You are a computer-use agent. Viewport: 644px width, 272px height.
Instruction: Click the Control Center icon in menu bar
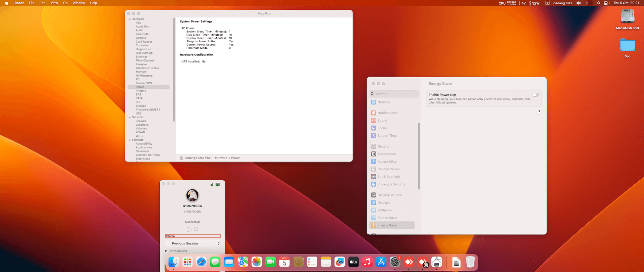coord(606,3)
